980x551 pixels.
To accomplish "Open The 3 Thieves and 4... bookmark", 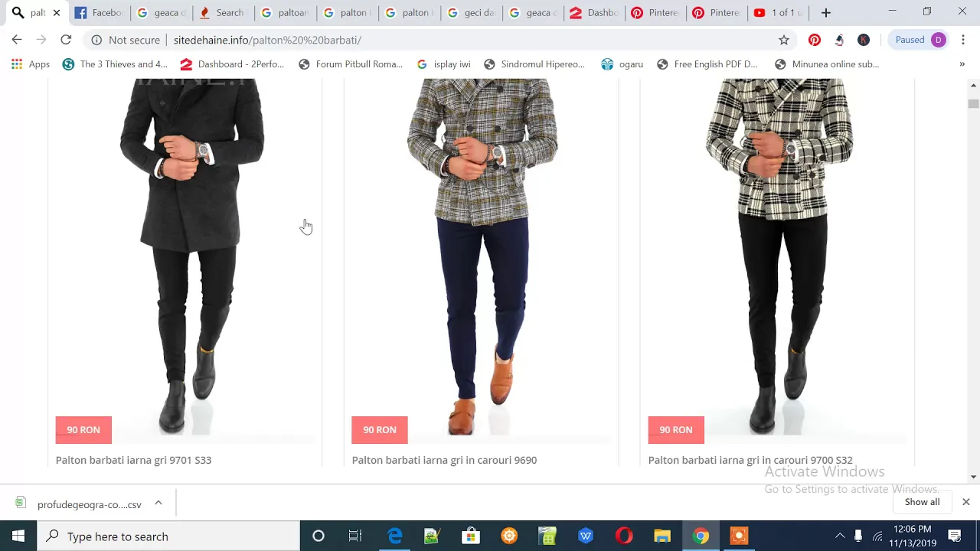I will 115,64.
